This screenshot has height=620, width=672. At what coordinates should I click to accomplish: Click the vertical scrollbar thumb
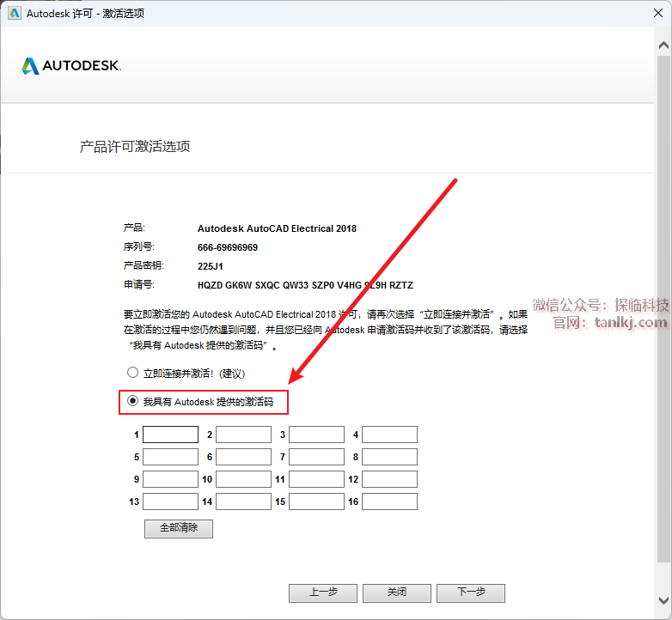(x=663, y=308)
